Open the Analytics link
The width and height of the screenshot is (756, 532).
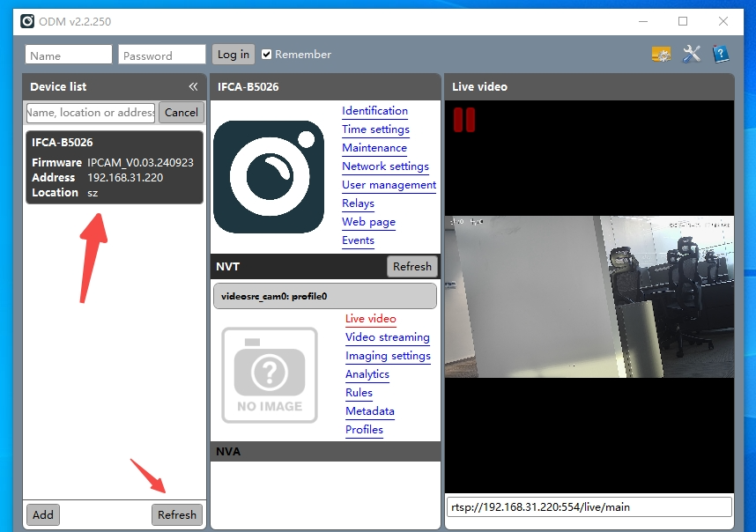pos(367,374)
